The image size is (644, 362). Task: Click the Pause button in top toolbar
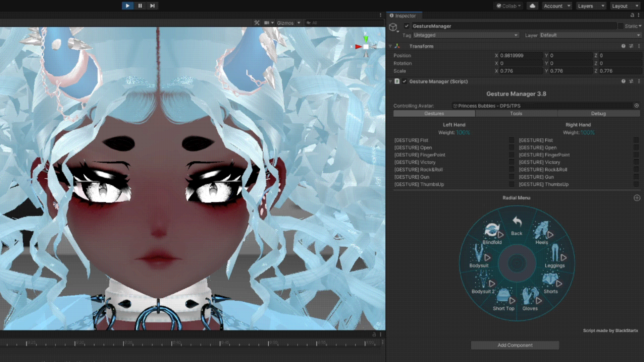(140, 6)
